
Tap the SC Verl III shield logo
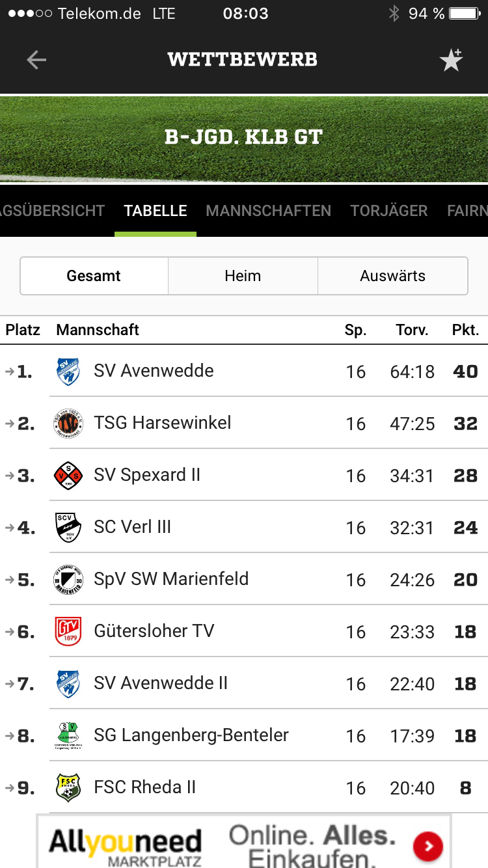[x=68, y=528]
